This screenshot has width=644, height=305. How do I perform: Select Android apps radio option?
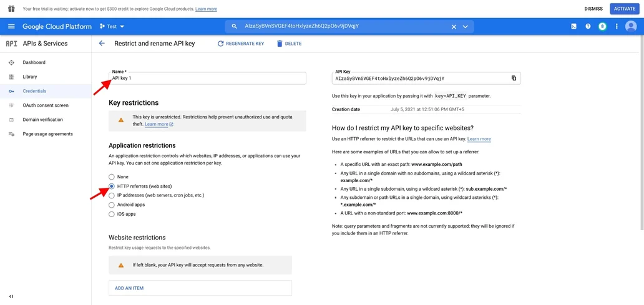(x=111, y=205)
